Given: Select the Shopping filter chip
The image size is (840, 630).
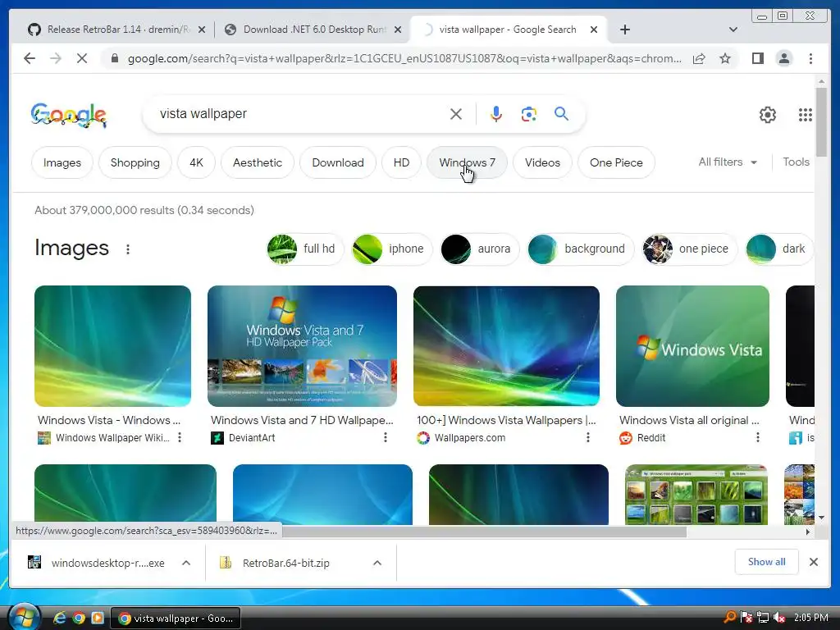Looking at the screenshot, I should point(135,162).
